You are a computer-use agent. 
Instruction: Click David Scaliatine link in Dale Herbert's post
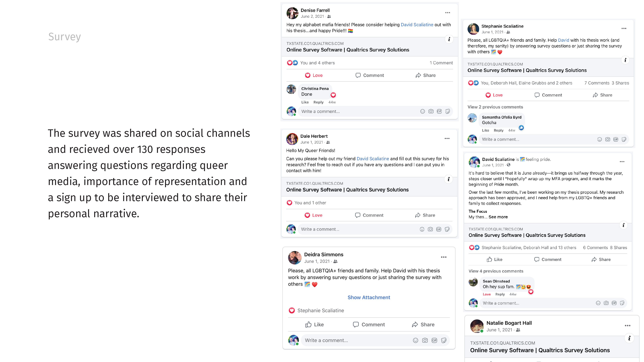[x=373, y=159]
